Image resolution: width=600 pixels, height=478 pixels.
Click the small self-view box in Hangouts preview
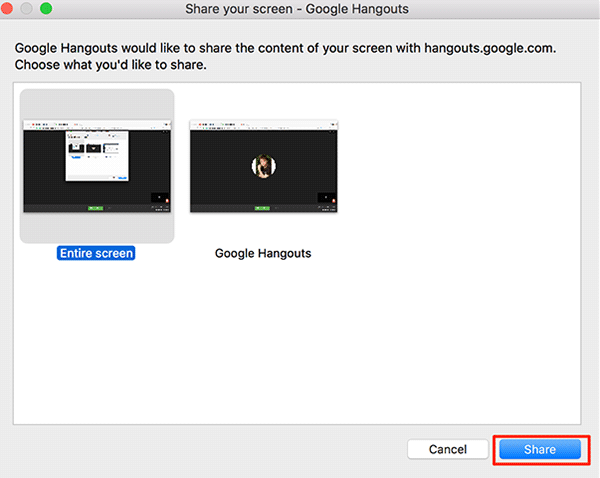tap(326, 197)
